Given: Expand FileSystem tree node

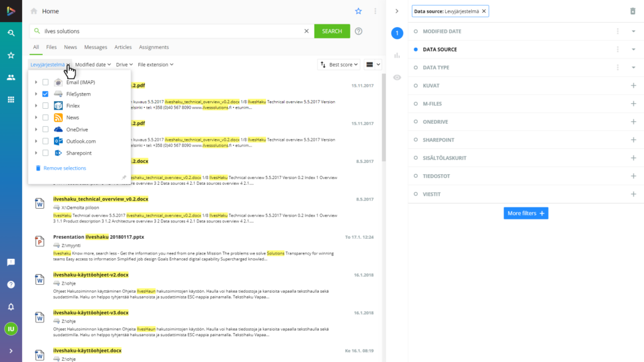Looking at the screenshot, I should [x=36, y=94].
